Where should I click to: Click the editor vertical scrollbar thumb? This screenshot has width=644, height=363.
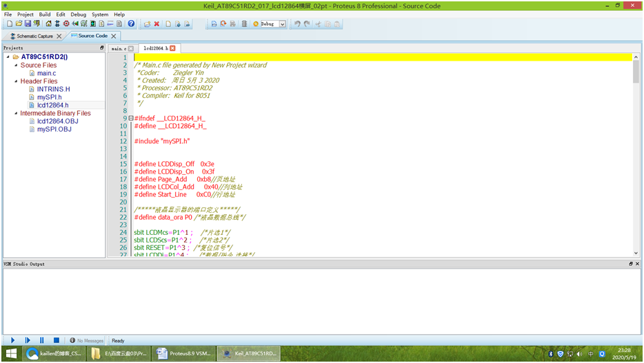tap(636, 72)
